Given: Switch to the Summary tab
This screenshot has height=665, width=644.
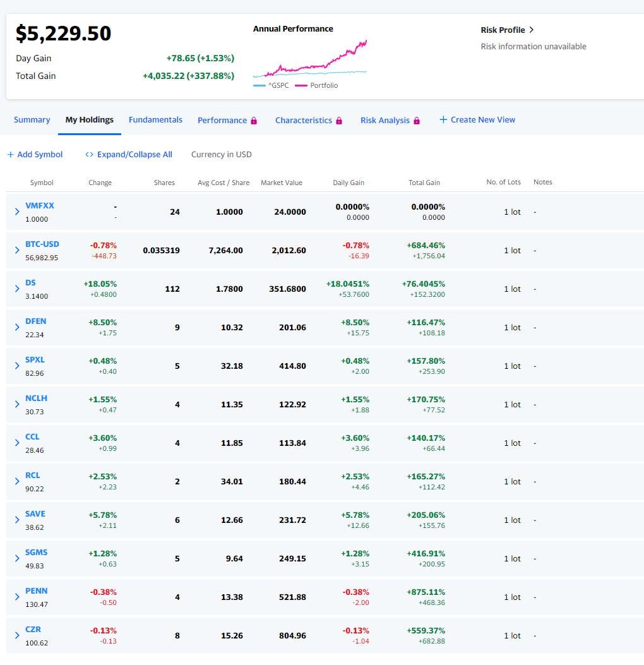Looking at the screenshot, I should click(32, 119).
